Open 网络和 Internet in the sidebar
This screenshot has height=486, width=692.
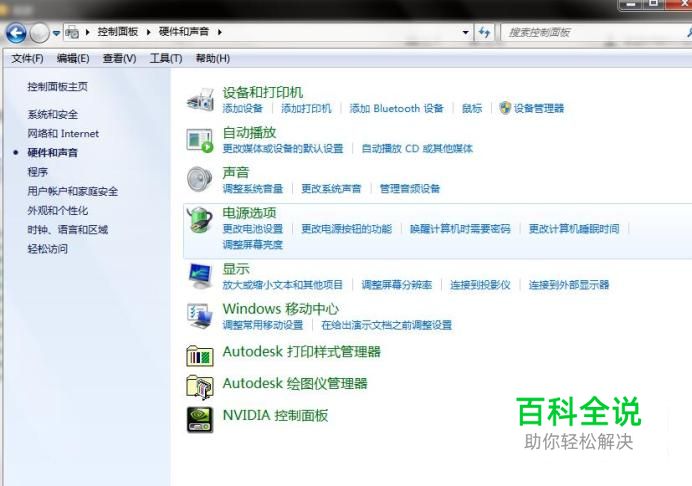[63, 134]
